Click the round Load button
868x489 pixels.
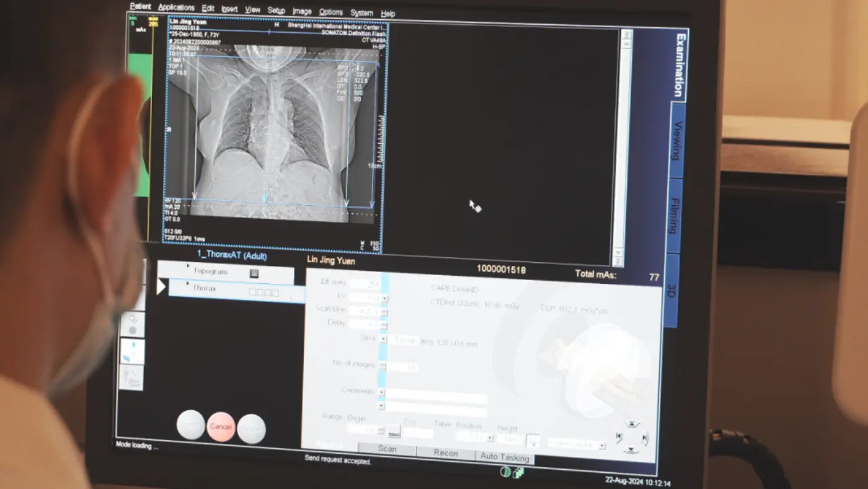190,425
